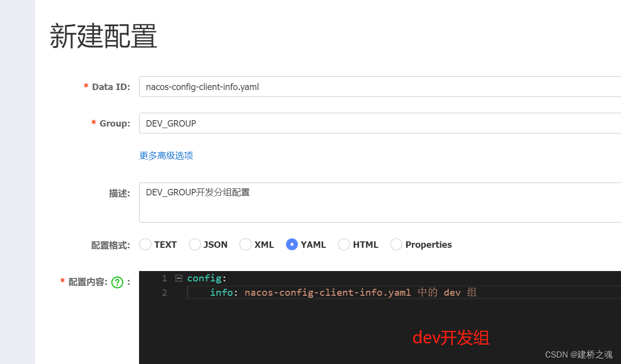This screenshot has height=364, width=621.
Task: Open 更多高级选项 advanced options
Action: coord(166,155)
